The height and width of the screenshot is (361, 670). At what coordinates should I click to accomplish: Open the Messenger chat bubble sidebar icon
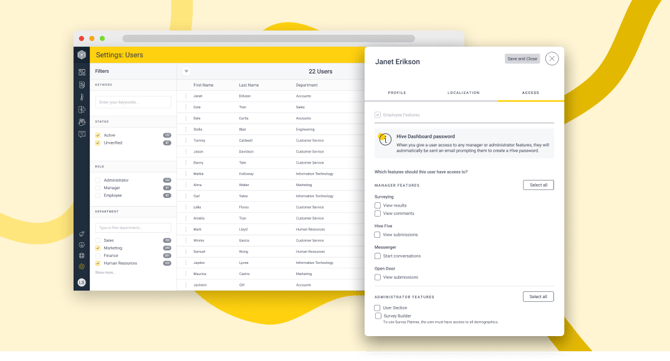point(82,135)
